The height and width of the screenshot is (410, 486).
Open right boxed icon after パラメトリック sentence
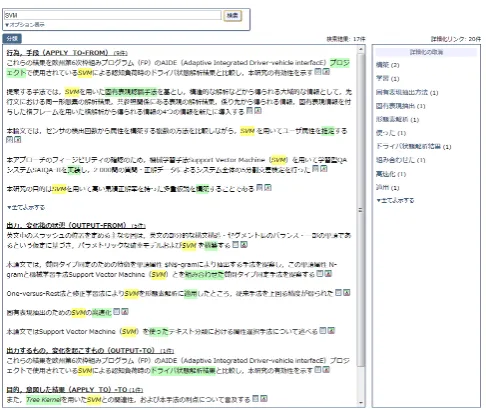pyautogui.click(x=244, y=245)
